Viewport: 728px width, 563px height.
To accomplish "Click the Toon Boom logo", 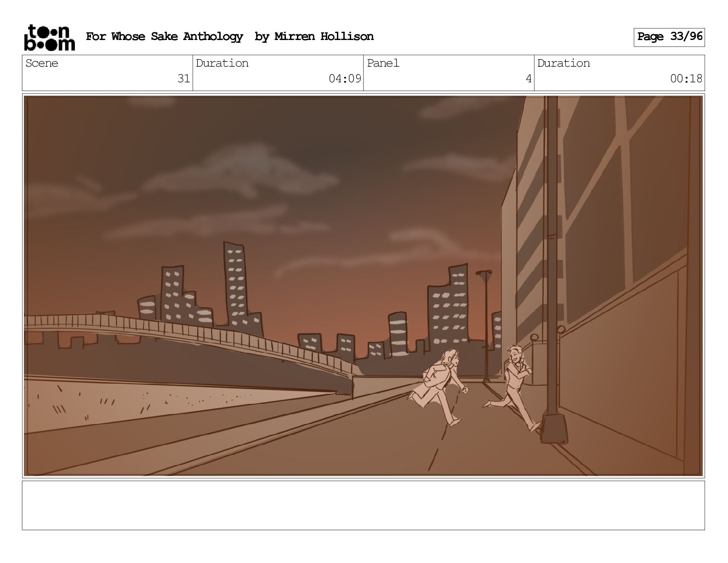I will tap(49, 37).
